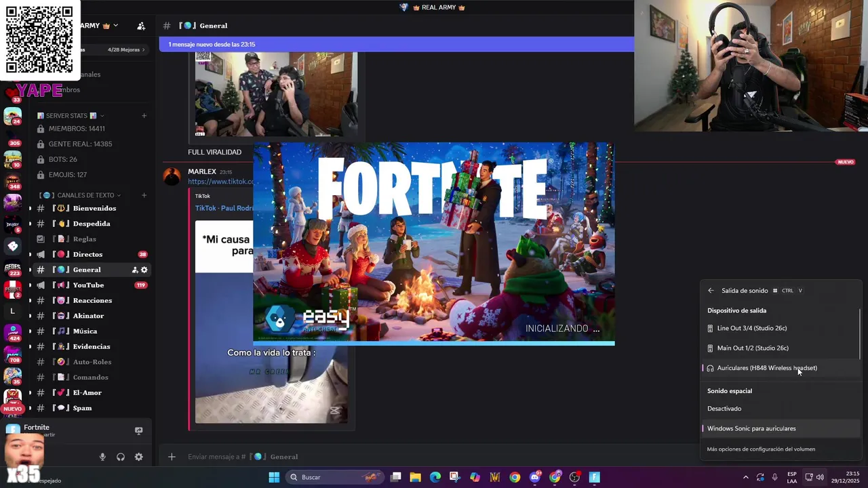This screenshot has height=488, width=868.
Task: Open the GEDES server icon
Action: point(12,268)
